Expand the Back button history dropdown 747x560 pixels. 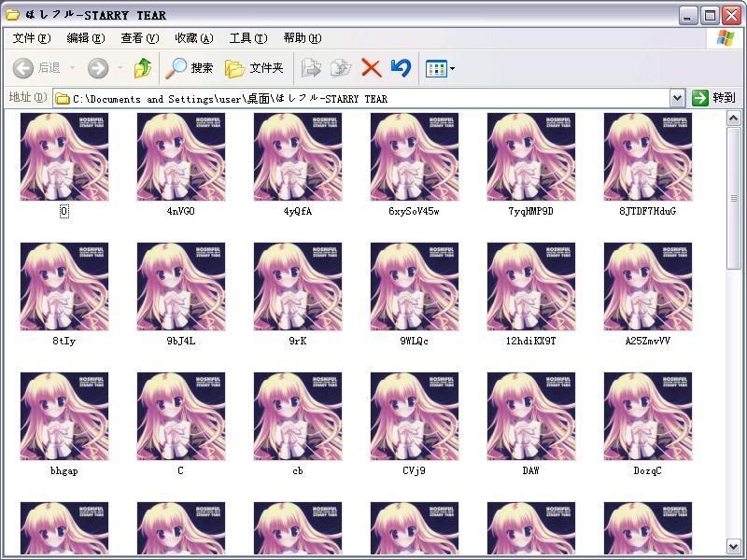pos(73,68)
